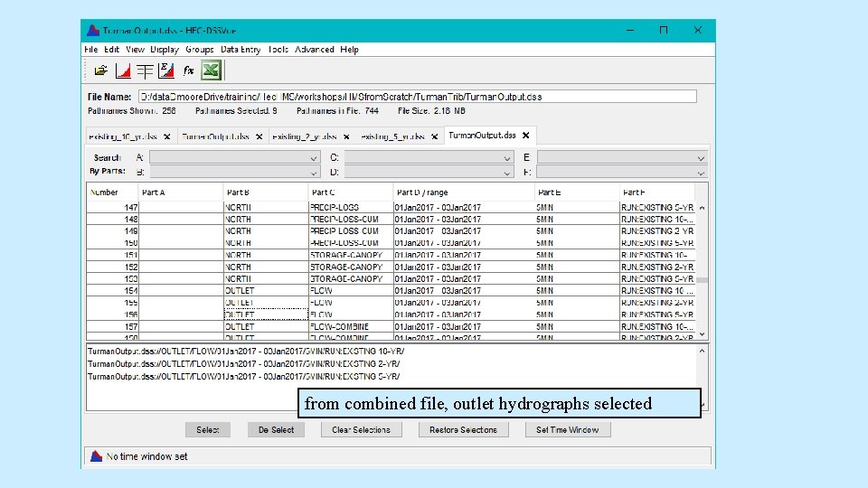Viewport: 868px width, 488px height.
Task: Click the Excel export icon
Action: click(211, 70)
